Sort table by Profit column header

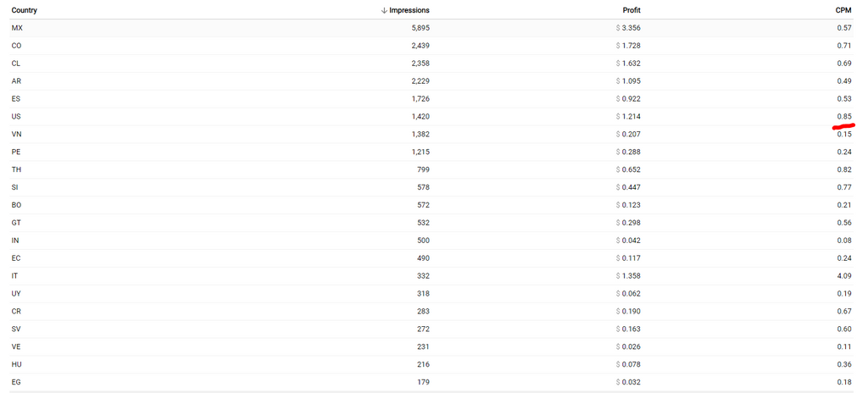point(631,10)
